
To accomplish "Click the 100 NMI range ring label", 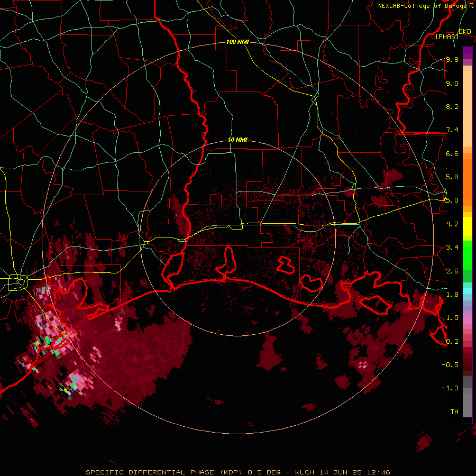I will click(237, 42).
